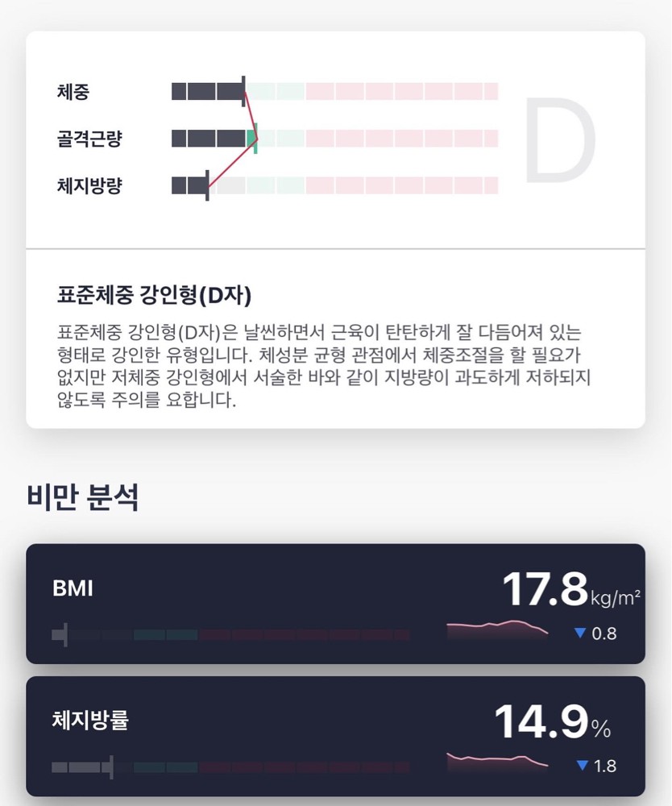The height and width of the screenshot is (806, 672).
Task: Open the 체지방률 card by its label
Action: pyautogui.click(x=89, y=721)
